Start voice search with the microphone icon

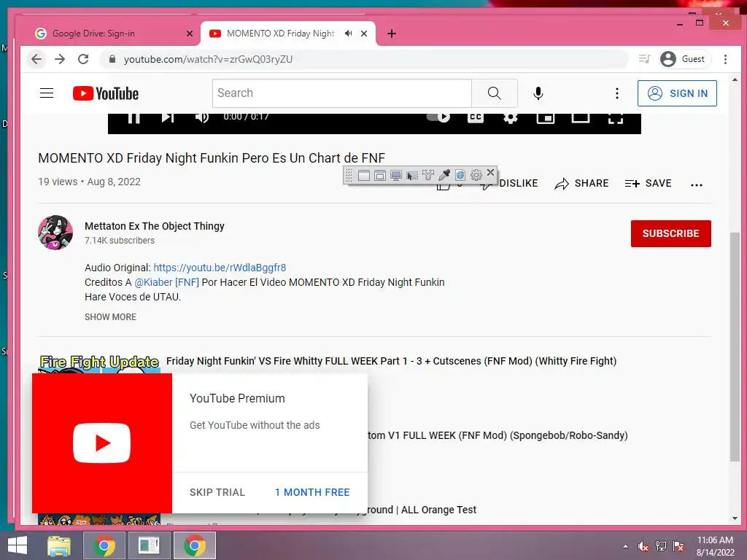pos(538,93)
